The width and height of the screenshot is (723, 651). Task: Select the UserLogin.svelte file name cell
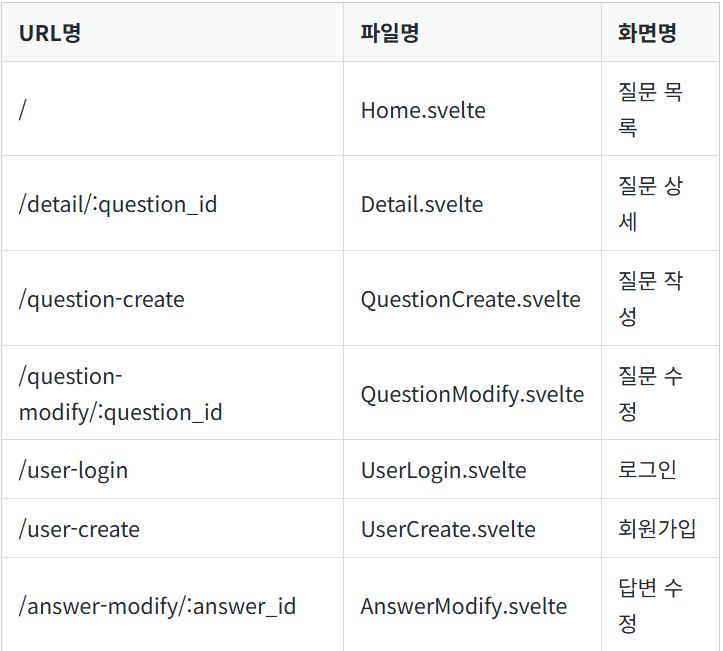tap(444, 470)
